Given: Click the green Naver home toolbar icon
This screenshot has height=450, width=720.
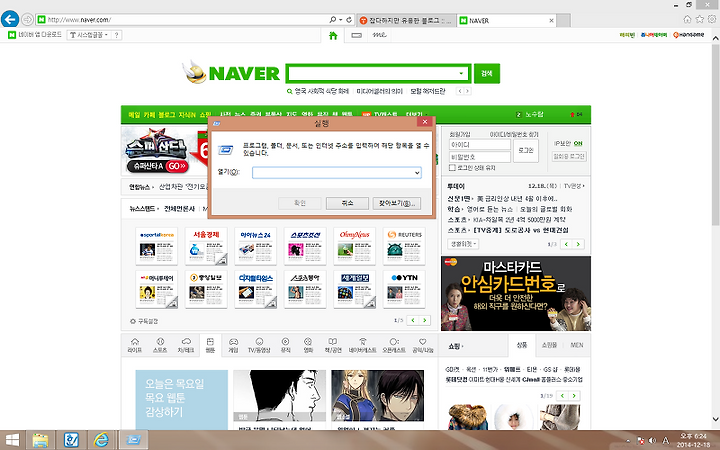Looking at the screenshot, I should click(x=333, y=35).
